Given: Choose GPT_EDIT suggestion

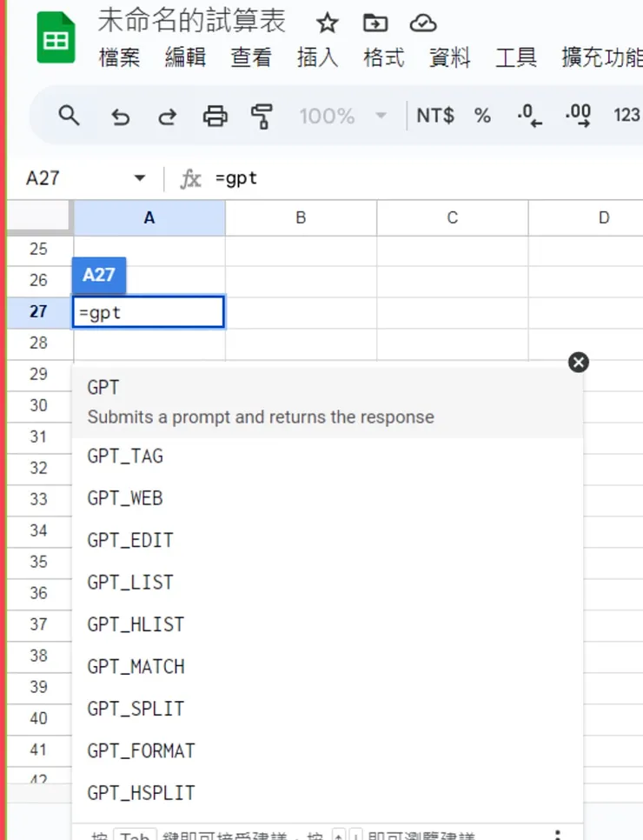Looking at the screenshot, I should pos(327,541).
